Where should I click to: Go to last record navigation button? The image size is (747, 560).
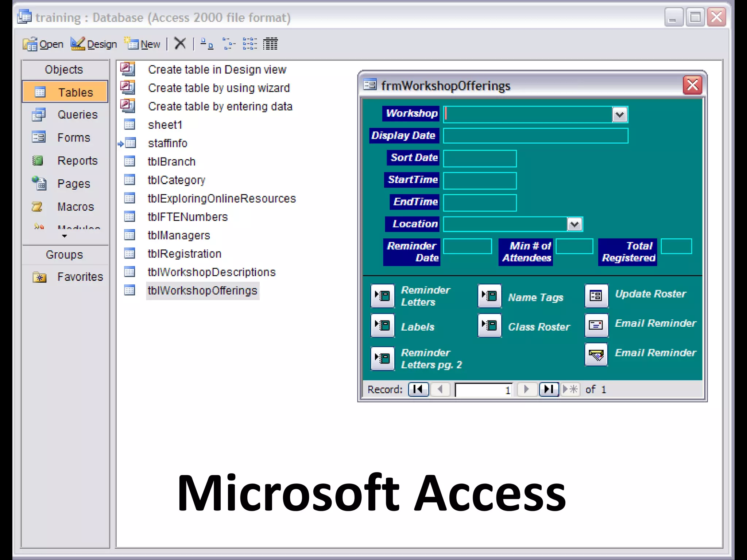[x=549, y=389]
